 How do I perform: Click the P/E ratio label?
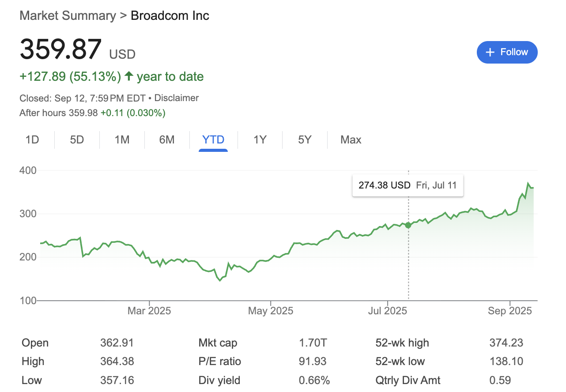pyautogui.click(x=220, y=362)
